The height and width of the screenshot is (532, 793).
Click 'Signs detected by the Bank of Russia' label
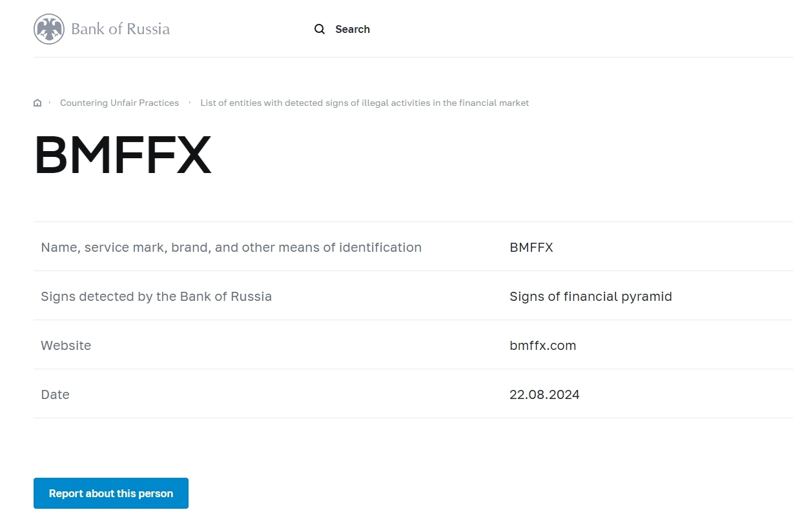[156, 296]
